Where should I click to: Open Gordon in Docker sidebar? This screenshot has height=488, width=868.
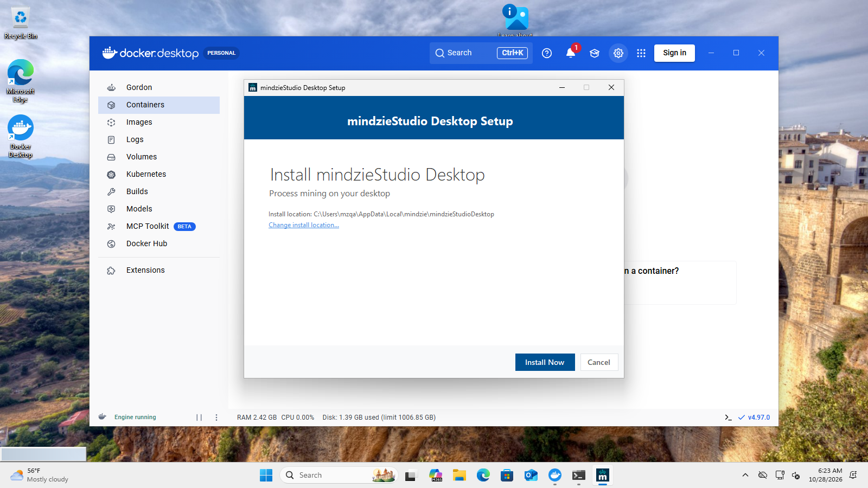click(159, 87)
